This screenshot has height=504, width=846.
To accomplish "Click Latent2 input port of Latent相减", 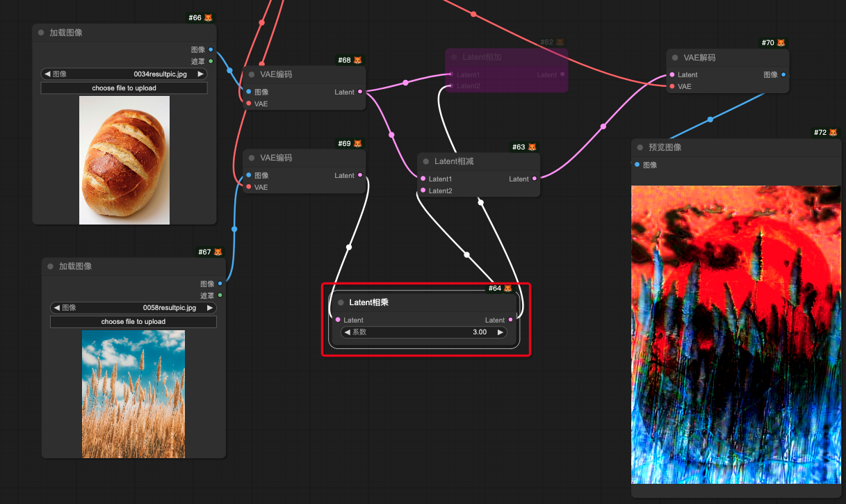I will tap(423, 190).
